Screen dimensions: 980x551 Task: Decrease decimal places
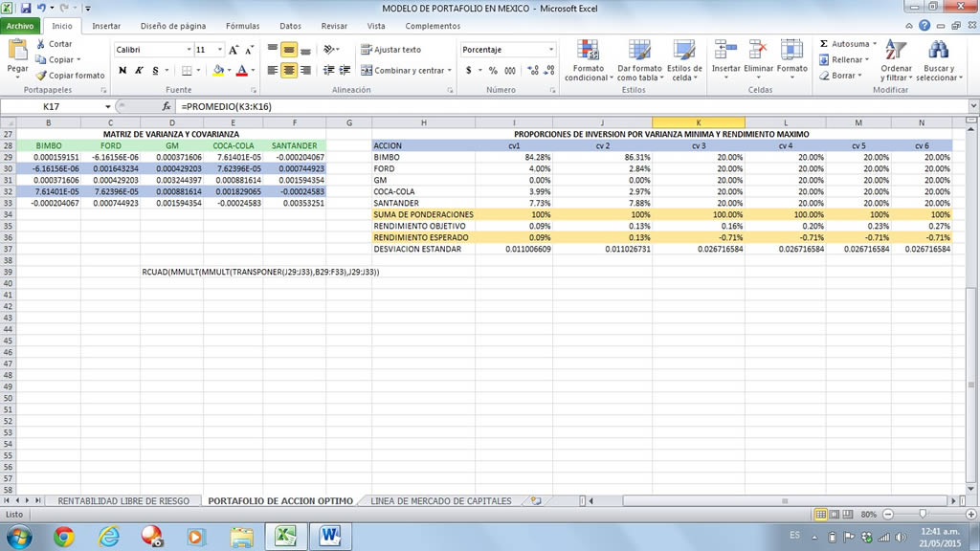click(x=549, y=71)
